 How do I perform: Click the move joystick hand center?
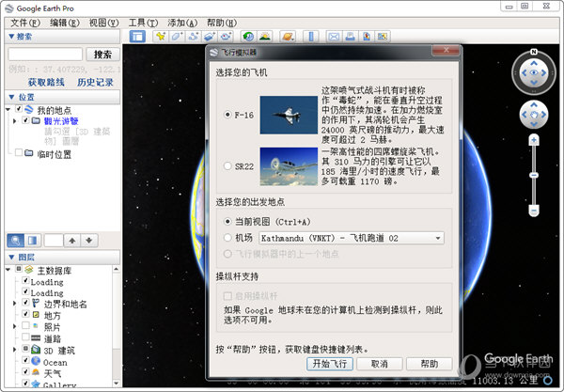[x=534, y=115]
